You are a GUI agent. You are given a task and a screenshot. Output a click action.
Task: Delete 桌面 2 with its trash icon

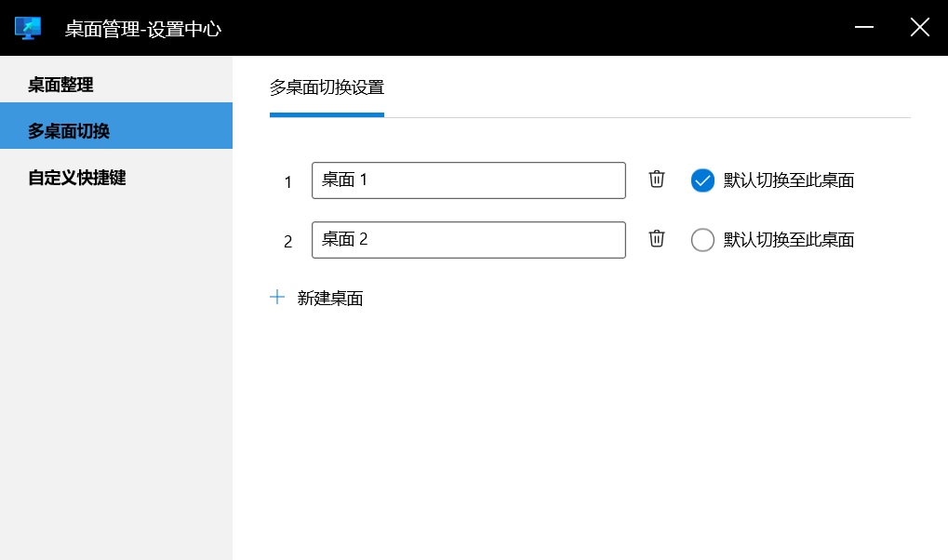657,239
